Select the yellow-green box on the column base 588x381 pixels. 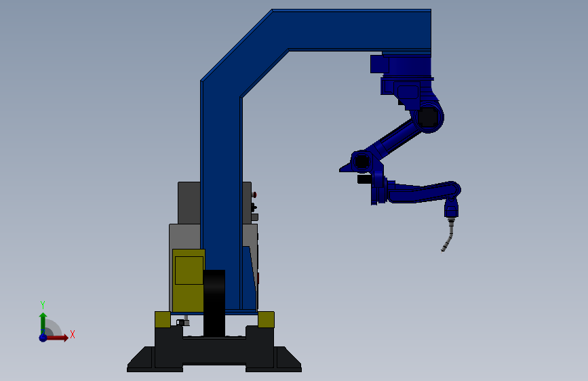(189, 280)
